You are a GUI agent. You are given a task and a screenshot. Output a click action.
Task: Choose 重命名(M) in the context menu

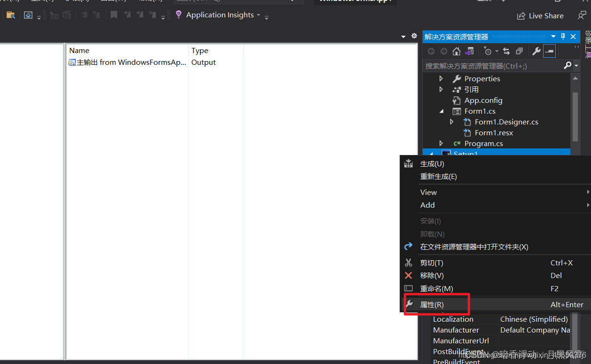496,288
